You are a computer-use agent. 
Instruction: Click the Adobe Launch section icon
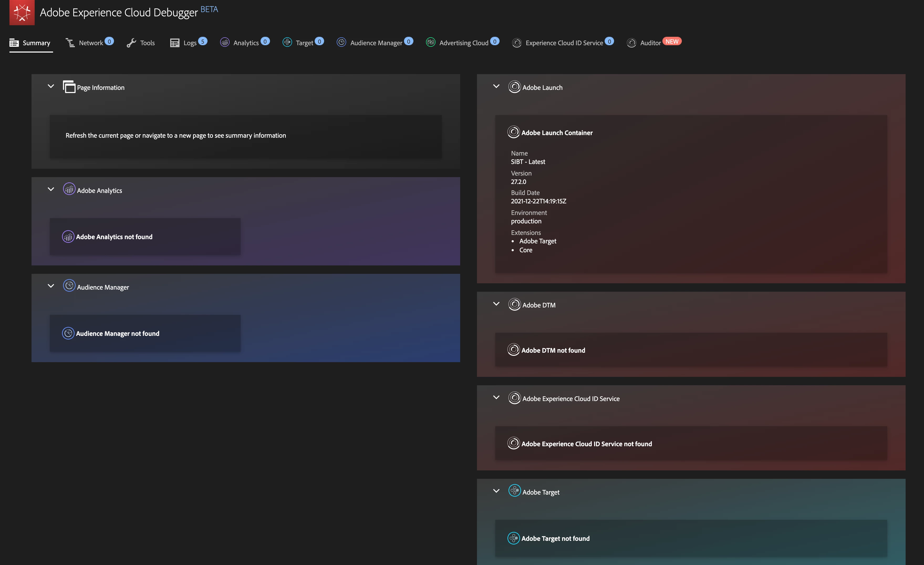point(514,87)
